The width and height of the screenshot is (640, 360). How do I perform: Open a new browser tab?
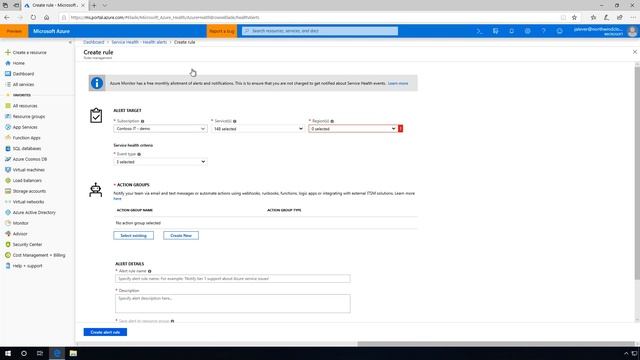[94, 5]
